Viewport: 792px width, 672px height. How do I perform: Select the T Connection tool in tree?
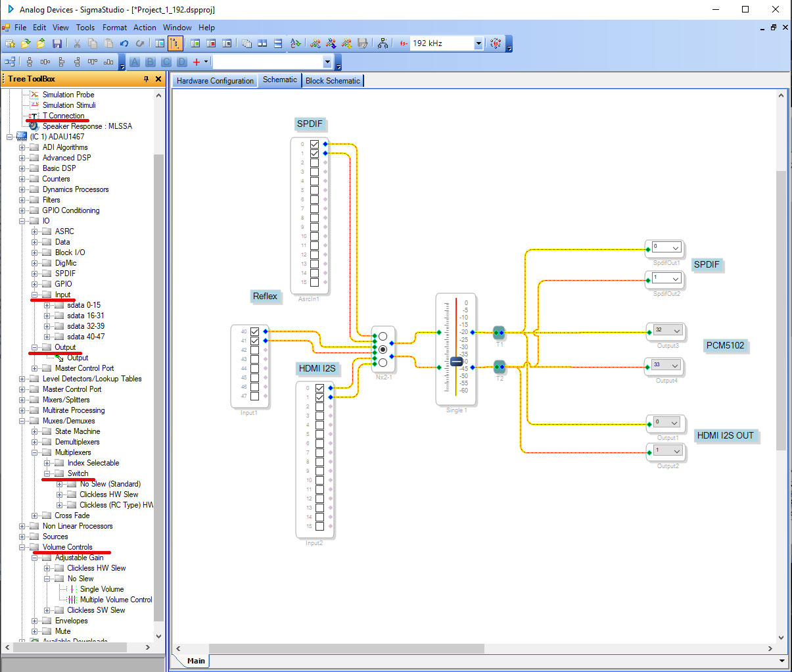pyautogui.click(x=64, y=116)
